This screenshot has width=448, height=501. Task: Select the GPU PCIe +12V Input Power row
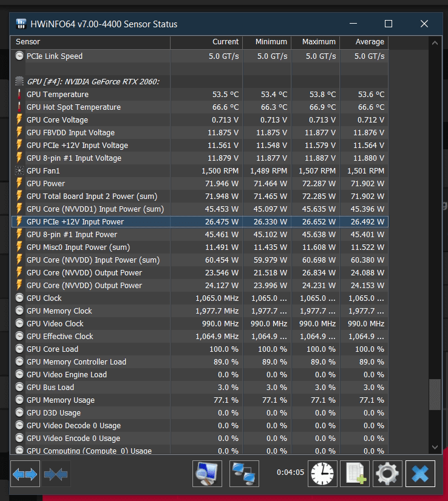[x=200, y=222]
